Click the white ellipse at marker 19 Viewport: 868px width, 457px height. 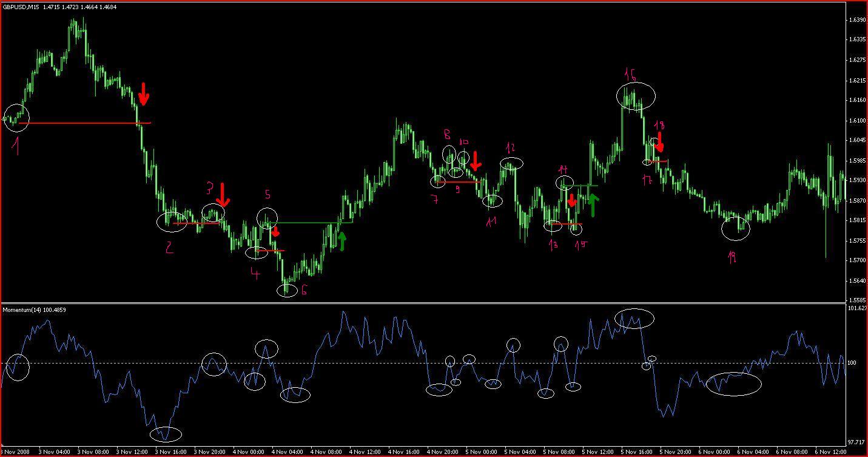[x=736, y=229]
